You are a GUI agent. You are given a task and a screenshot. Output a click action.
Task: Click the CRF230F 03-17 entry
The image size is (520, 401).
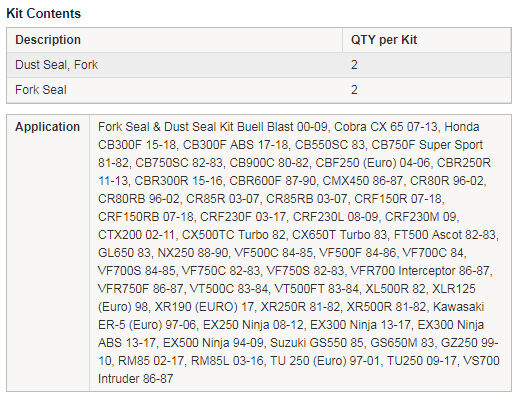coord(243,217)
